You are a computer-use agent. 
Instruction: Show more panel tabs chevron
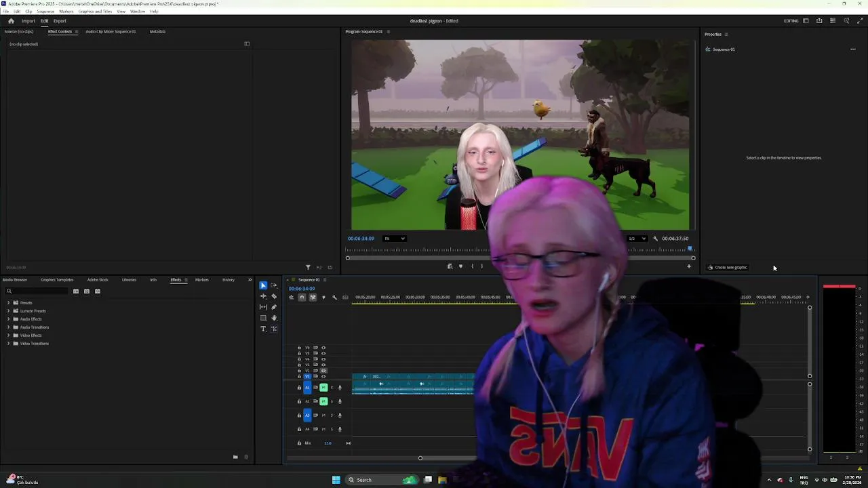click(250, 280)
